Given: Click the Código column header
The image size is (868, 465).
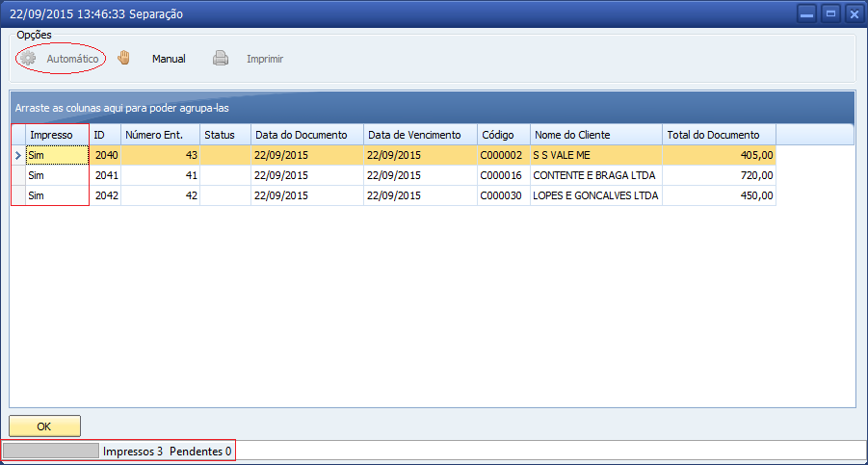Looking at the screenshot, I should pyautogui.click(x=504, y=135).
